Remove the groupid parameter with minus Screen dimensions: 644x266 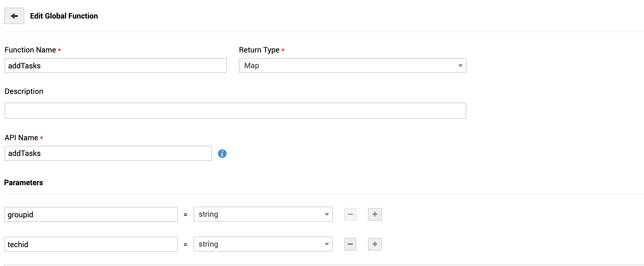pyautogui.click(x=350, y=214)
